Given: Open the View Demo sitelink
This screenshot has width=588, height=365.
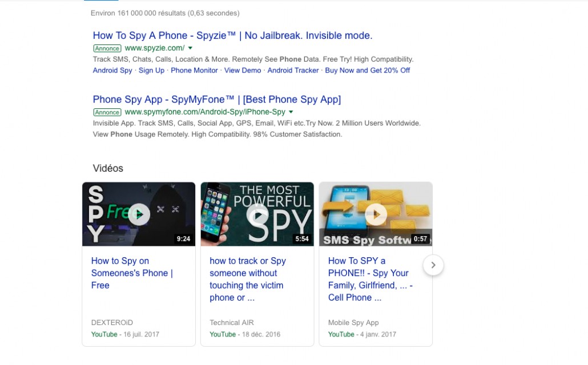Looking at the screenshot, I should (x=243, y=71).
